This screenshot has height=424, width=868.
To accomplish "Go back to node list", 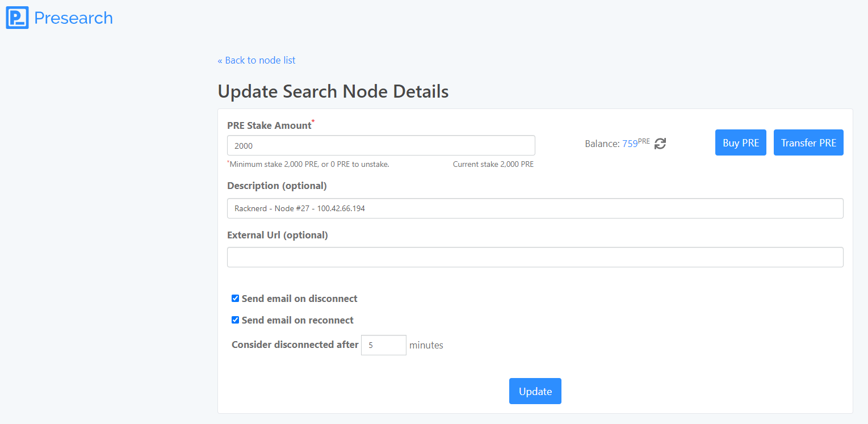I will (257, 60).
